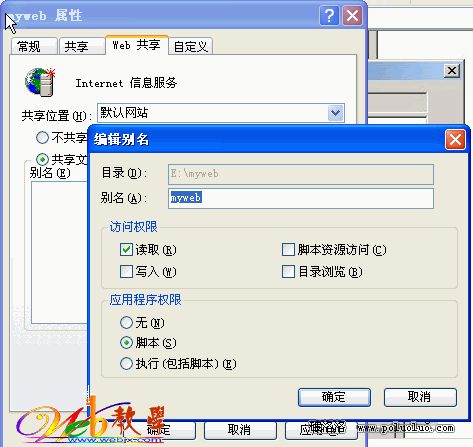Viewport: 473px width, 447px height.
Task: Select the 无 (N) radio button
Action: [x=126, y=322]
